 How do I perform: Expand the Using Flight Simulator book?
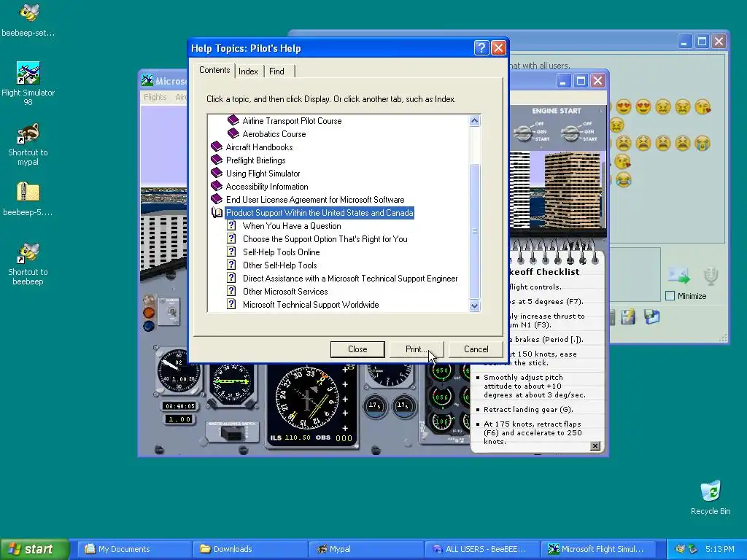217,173
